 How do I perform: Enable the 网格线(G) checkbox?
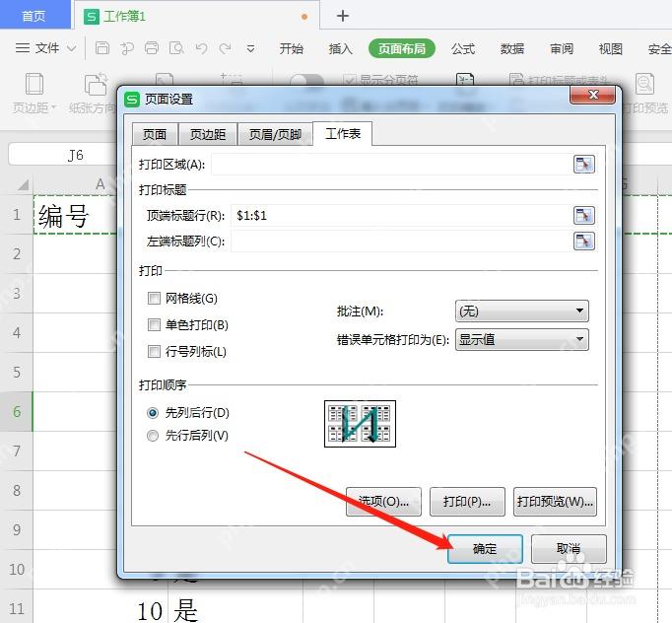[x=154, y=298]
